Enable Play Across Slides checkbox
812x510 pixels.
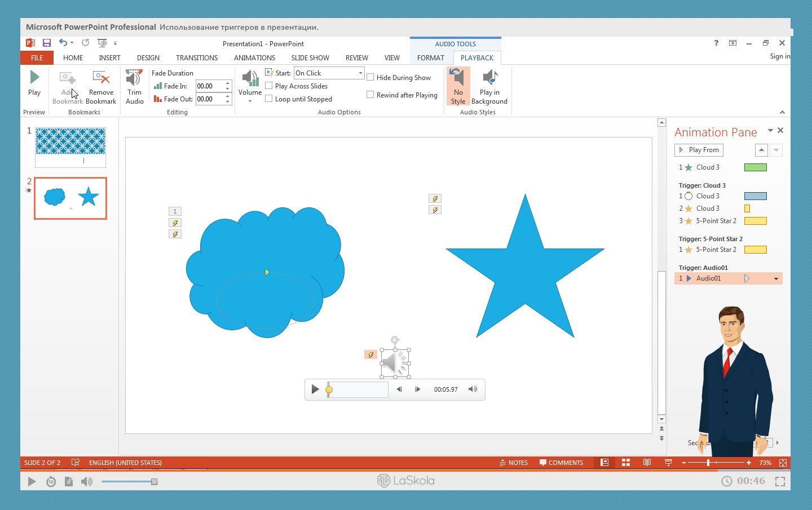tap(269, 86)
